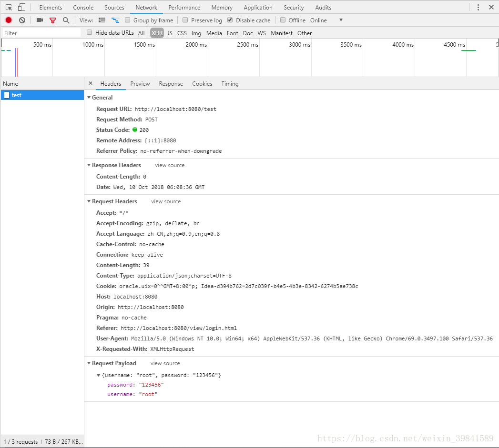Open the Audits tab
Screen dimensions: 499x448
(323, 7)
